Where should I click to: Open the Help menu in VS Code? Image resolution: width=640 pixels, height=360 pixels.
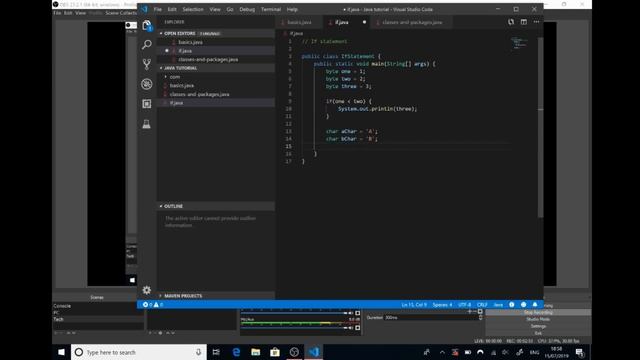tap(292, 9)
